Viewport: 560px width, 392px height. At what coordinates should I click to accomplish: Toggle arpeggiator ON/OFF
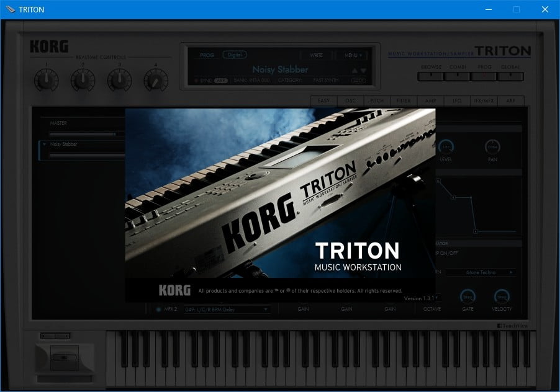[446, 253]
